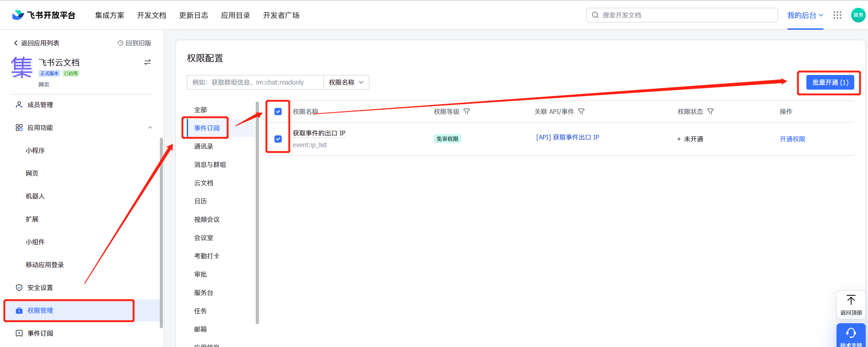Image resolution: width=868 pixels, height=347 pixels.
Task: Open 开发者广场 in top navigation
Action: coord(281,15)
